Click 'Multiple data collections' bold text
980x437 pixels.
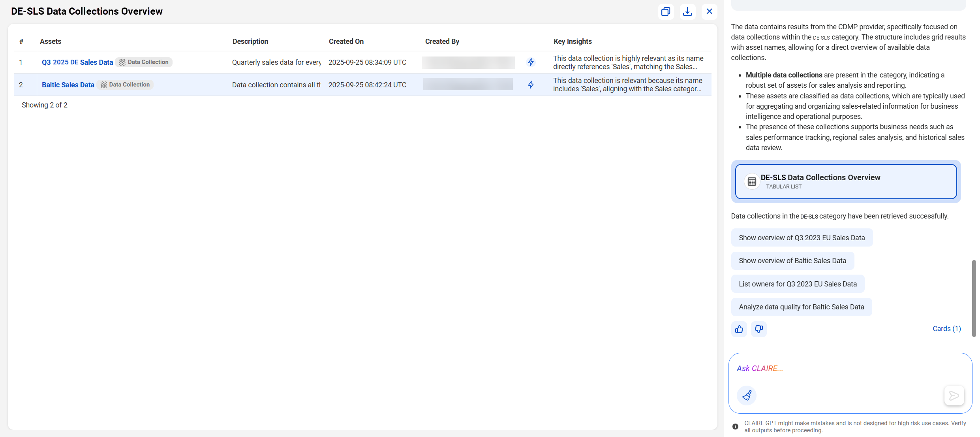784,75
